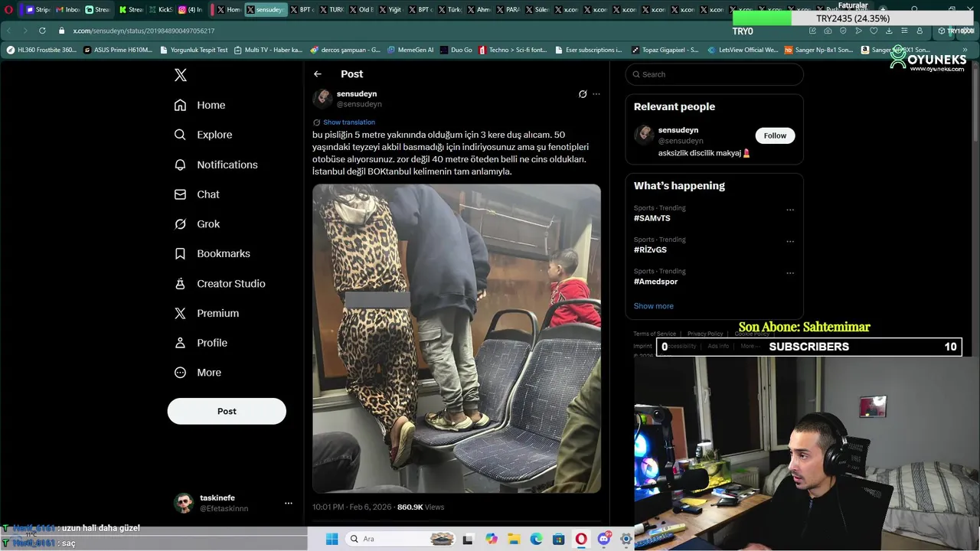980x551 pixels.
Task: Open trending topic #Amedspor
Action: pos(655,282)
